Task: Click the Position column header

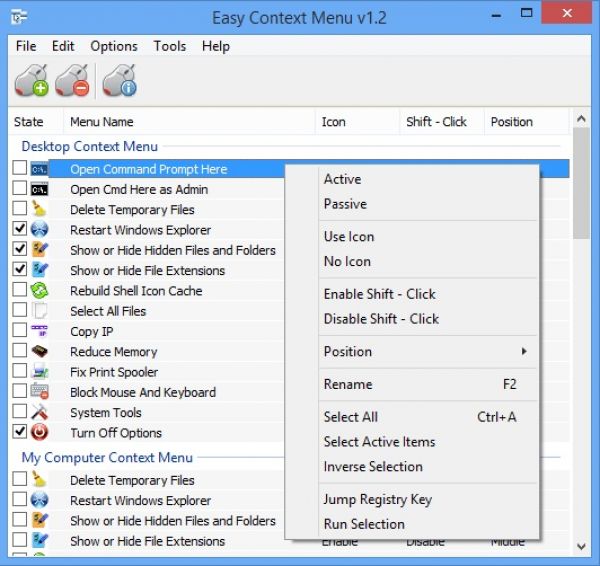Action: [527, 122]
